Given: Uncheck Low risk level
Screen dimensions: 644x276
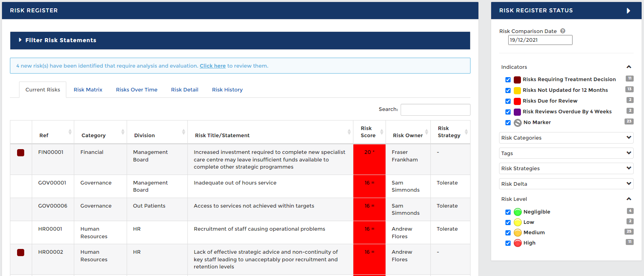Looking at the screenshot, I should [508, 223].
